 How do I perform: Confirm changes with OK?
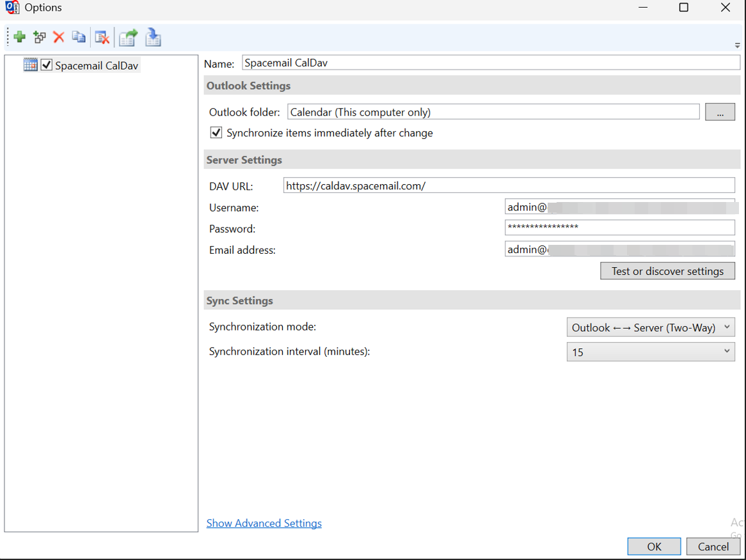653,546
